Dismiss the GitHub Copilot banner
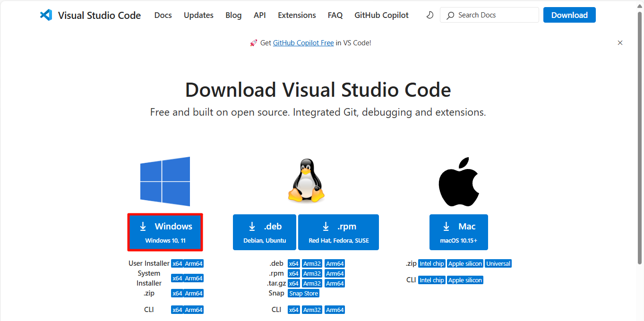 coord(619,42)
